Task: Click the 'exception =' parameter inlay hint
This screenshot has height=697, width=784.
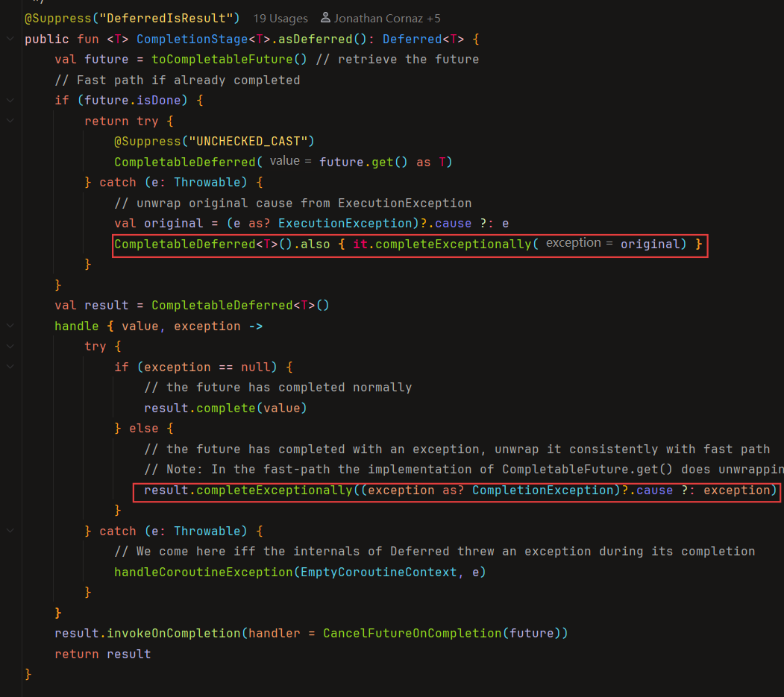Action: (579, 243)
